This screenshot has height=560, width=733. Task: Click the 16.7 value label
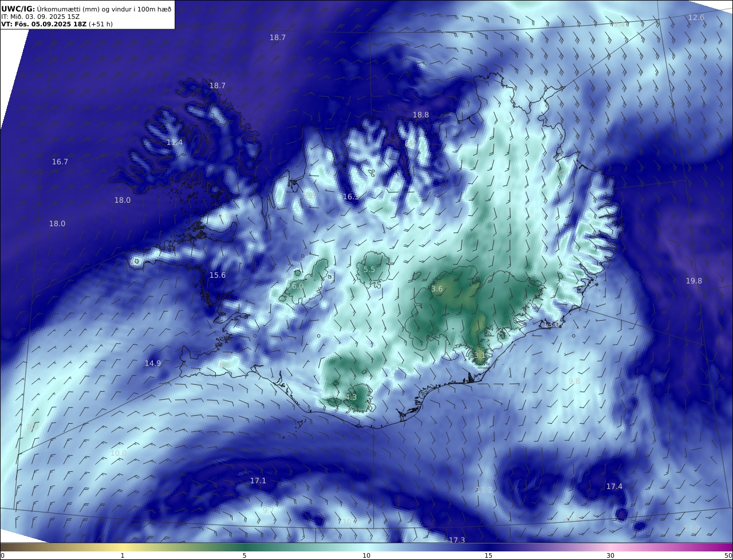tap(60, 162)
